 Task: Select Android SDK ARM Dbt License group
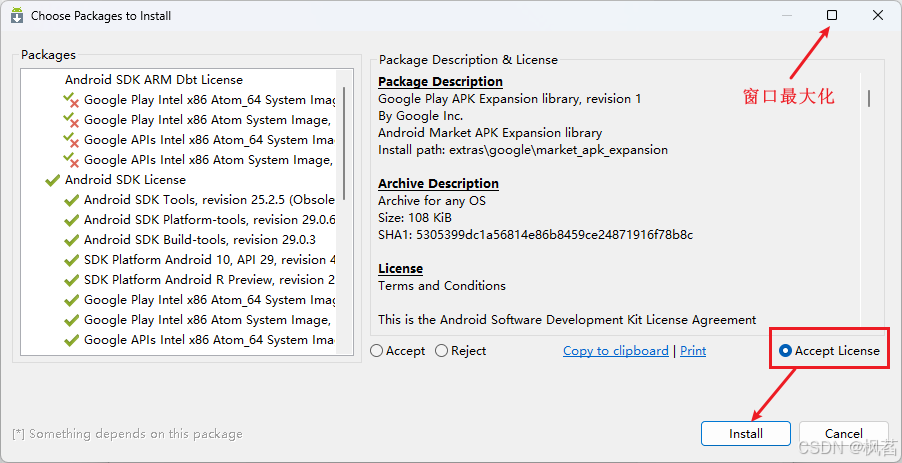click(153, 80)
